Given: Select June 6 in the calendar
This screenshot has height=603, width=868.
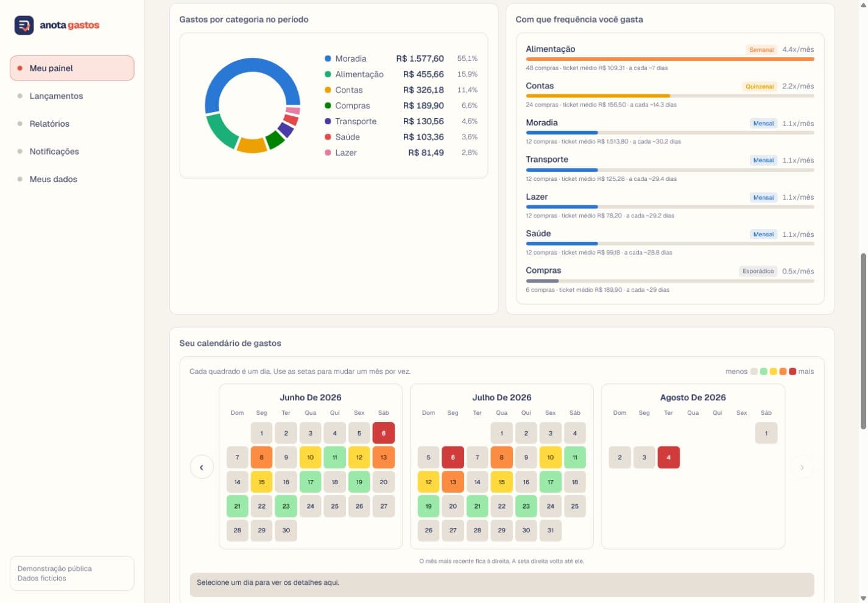Looking at the screenshot, I should coord(384,433).
